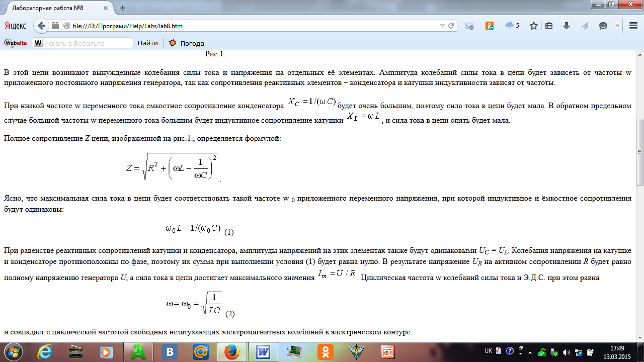Click the paper plane share icon
Screen dimensions: 644x362
585,26
